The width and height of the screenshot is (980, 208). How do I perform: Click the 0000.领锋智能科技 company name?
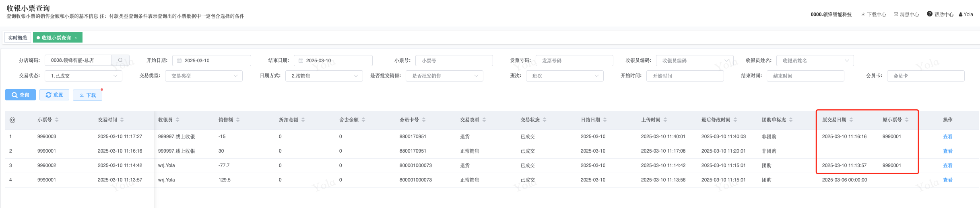coord(831,14)
